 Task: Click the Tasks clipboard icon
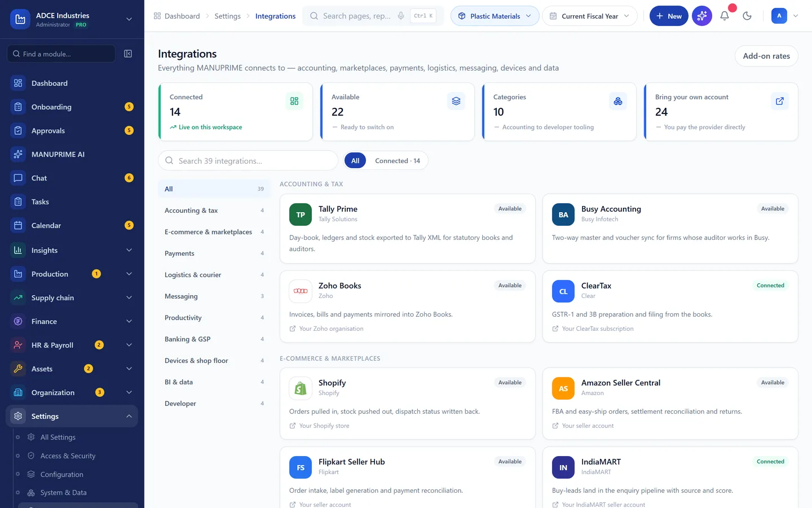coord(18,202)
